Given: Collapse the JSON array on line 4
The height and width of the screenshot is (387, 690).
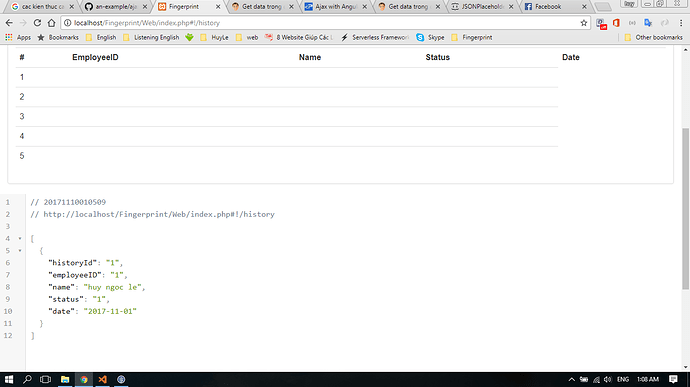Looking at the screenshot, I should click(x=20, y=239).
